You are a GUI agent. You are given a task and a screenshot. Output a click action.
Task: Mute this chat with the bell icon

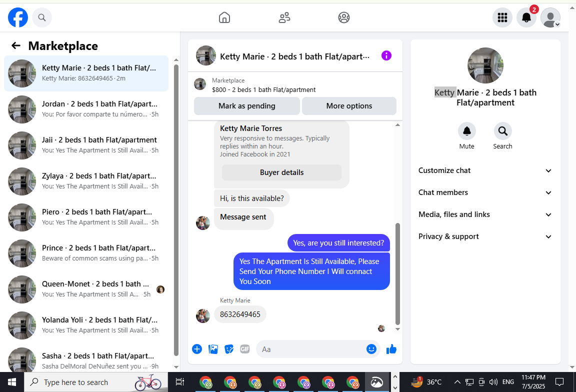pyautogui.click(x=467, y=131)
